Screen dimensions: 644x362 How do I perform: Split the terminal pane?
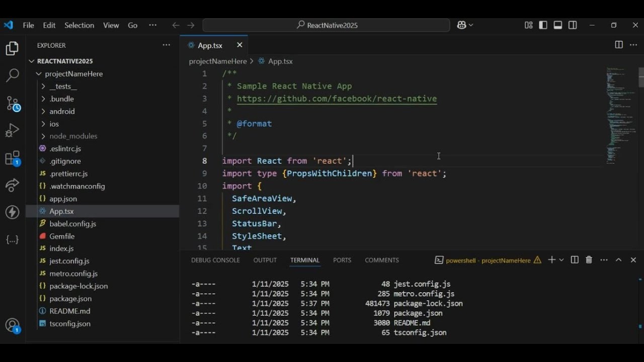pos(575,260)
